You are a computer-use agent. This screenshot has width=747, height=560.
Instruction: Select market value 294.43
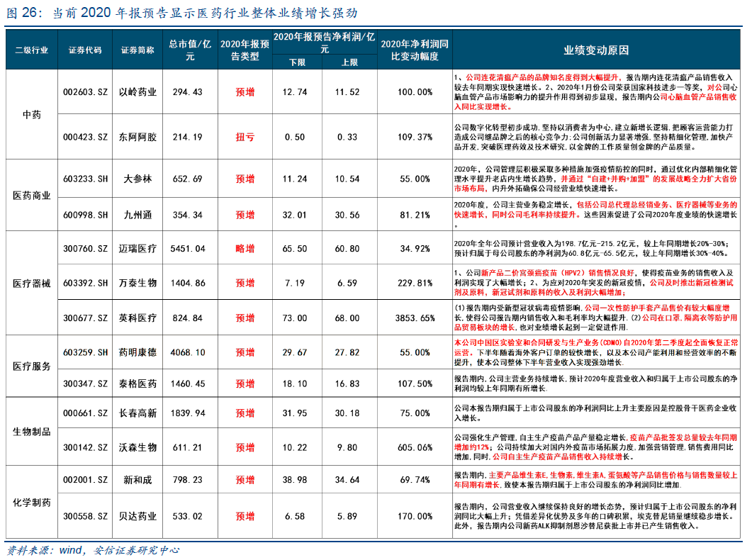[x=187, y=92]
